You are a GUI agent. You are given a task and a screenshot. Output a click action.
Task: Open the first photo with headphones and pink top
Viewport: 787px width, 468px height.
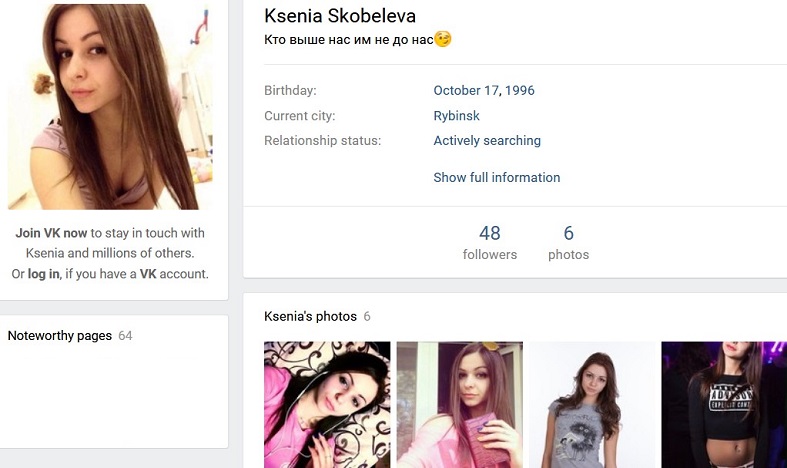point(327,405)
